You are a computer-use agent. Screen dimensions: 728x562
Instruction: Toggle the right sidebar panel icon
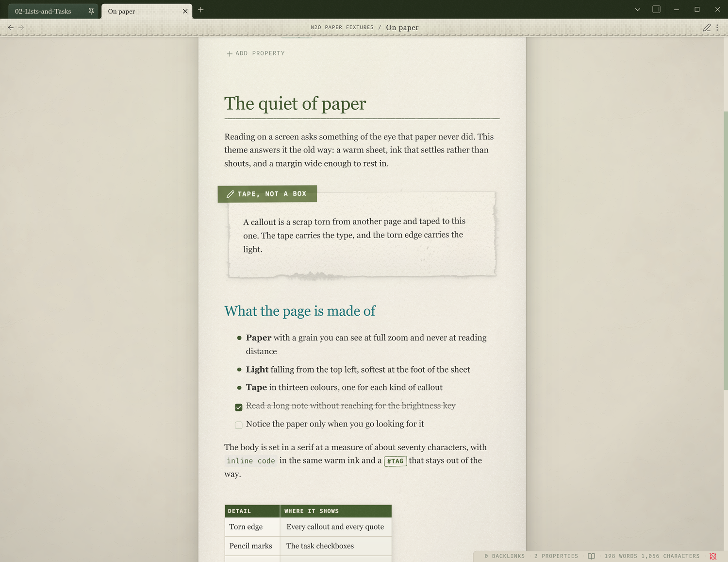point(656,9)
